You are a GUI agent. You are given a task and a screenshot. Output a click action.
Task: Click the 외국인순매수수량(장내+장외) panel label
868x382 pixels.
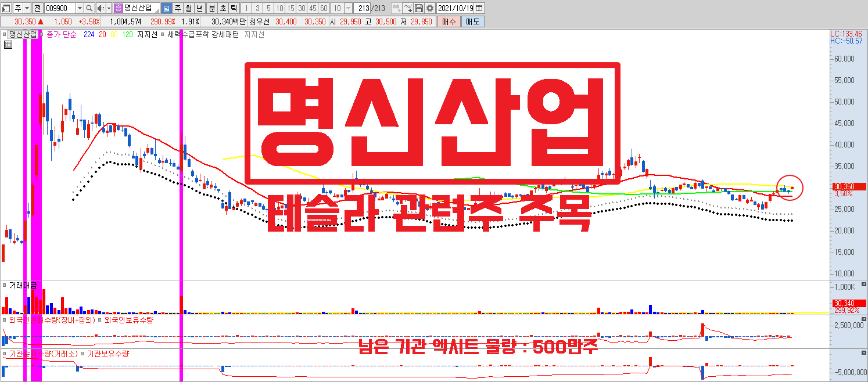[52, 319]
